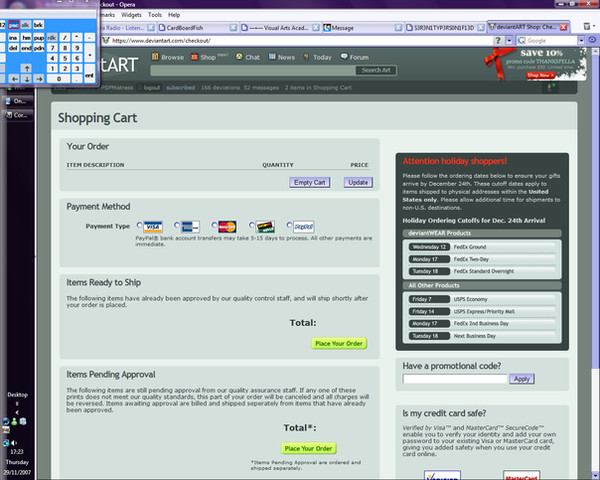Click the colorful tray icon below the messenger
Image resolution: width=600 pixels, height=480 pixels.
click(6, 429)
